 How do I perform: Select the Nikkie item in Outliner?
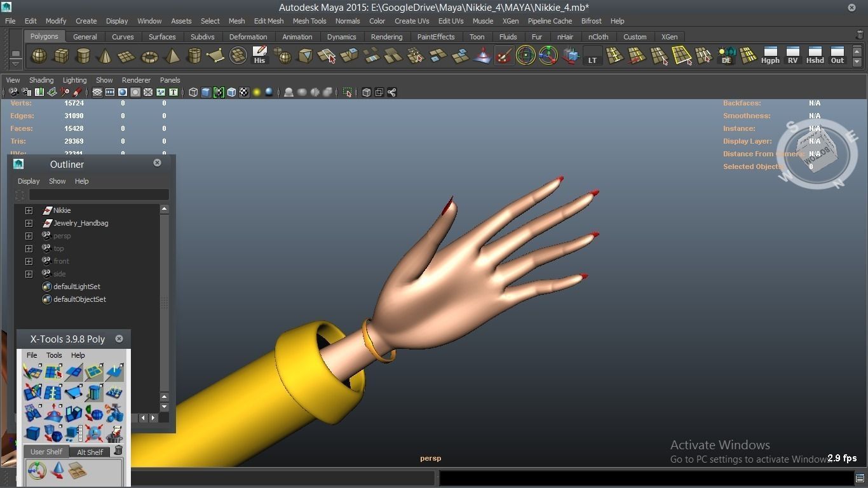tap(62, 210)
